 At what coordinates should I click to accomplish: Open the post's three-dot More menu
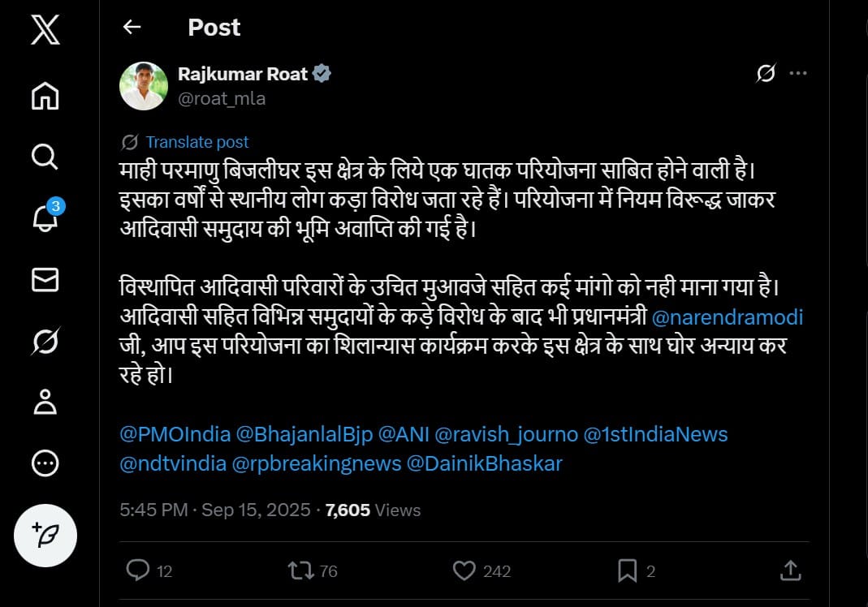[x=798, y=74]
